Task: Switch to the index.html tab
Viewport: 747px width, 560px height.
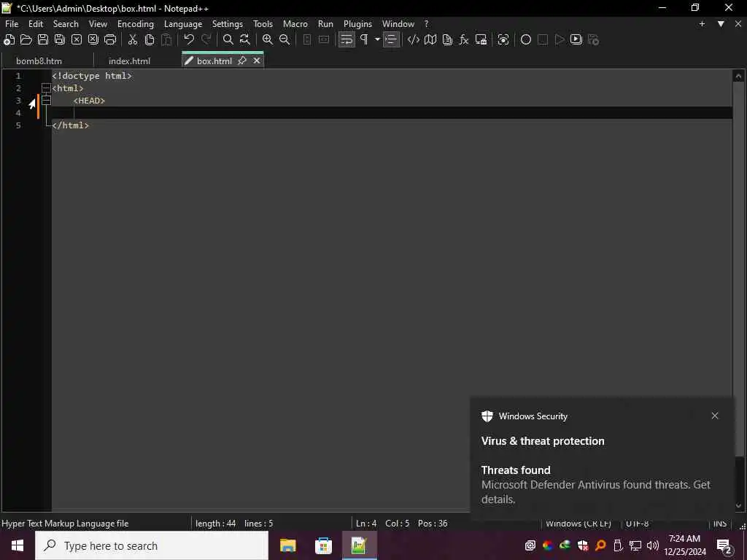Action: (130, 61)
